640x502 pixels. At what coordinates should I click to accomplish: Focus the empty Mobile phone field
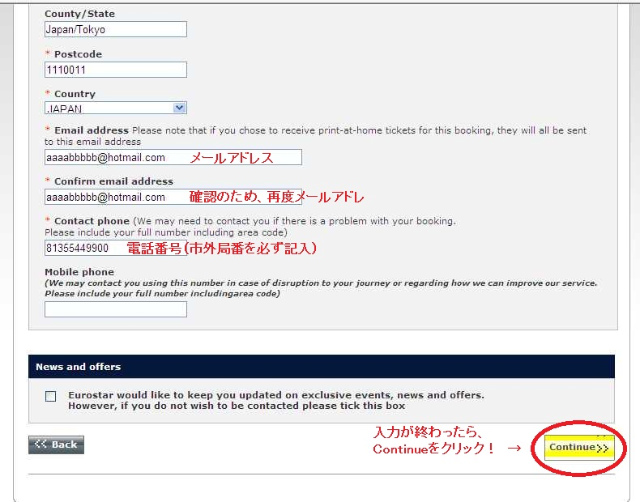[115, 309]
